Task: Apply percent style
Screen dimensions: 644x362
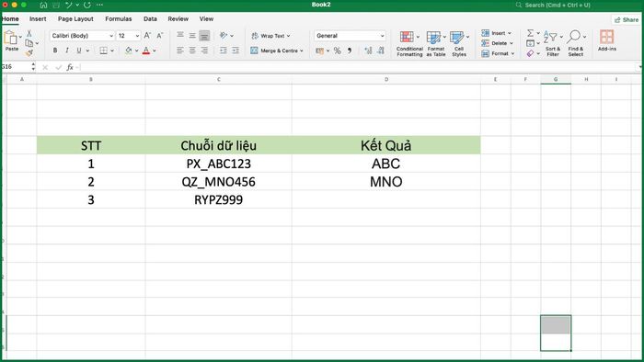Action: tap(338, 51)
